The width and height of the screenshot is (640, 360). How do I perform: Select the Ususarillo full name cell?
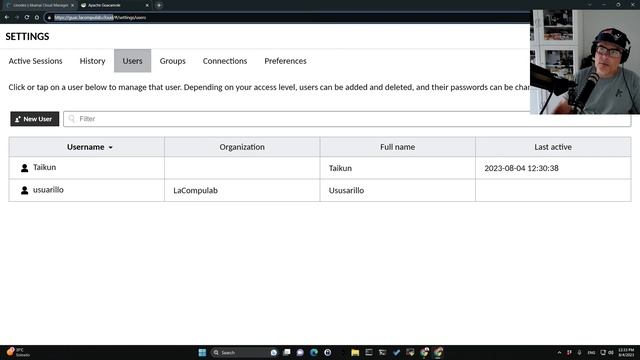pyautogui.click(x=398, y=190)
